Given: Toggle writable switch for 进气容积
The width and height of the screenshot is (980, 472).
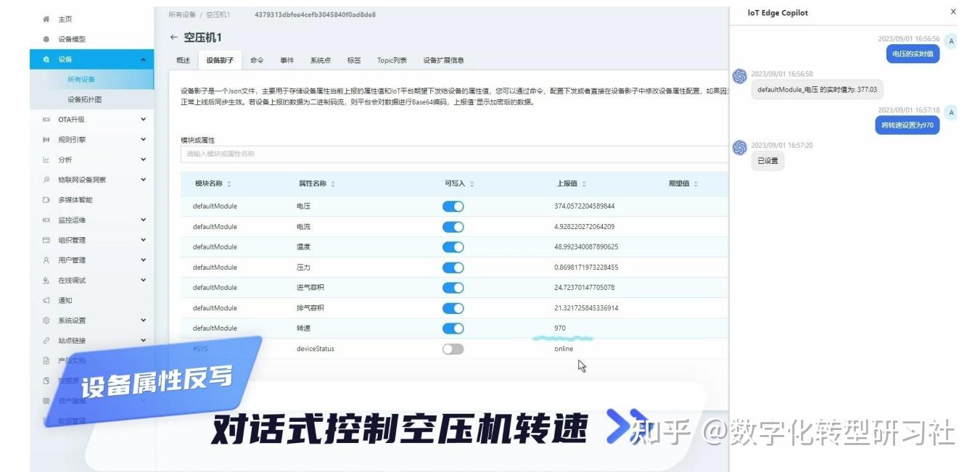Looking at the screenshot, I should [453, 288].
